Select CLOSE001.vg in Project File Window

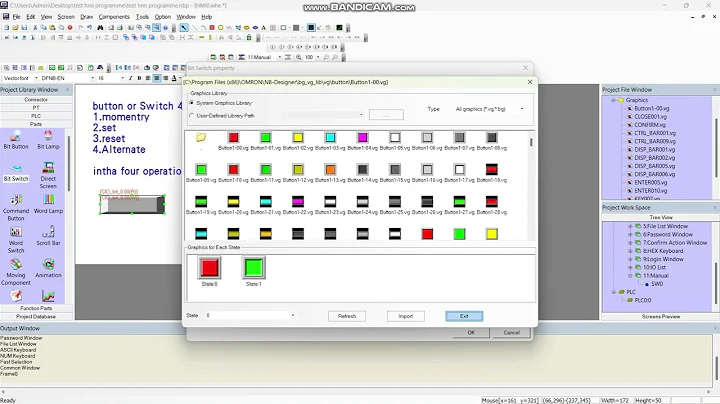(650, 117)
